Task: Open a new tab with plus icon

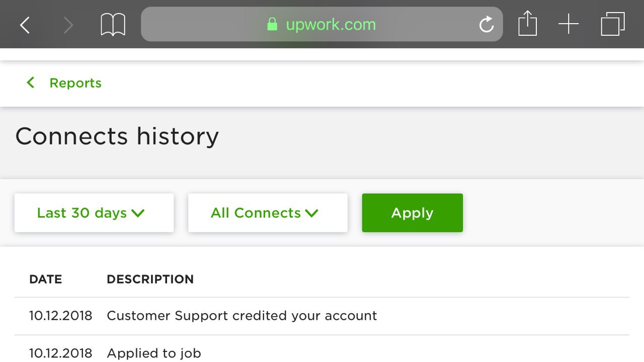Action: (569, 24)
